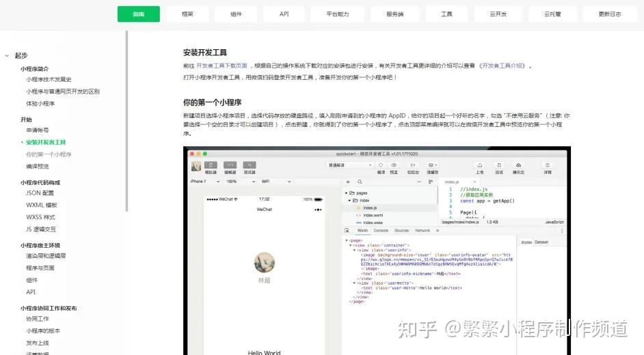Click the sidebar vertical scrollbar
Image resolution: width=644 pixels, height=355 pixels.
pos(126,121)
